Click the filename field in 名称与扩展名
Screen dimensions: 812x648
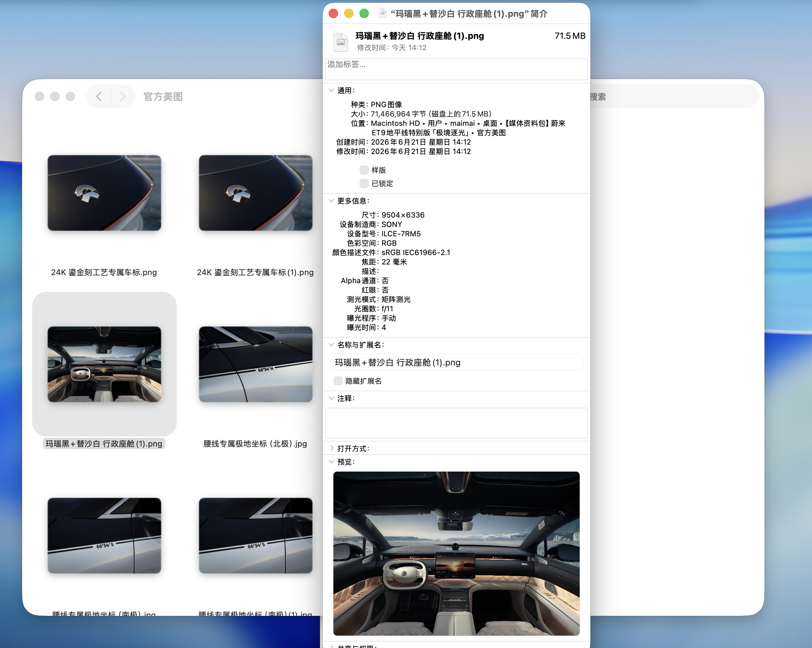[456, 362]
